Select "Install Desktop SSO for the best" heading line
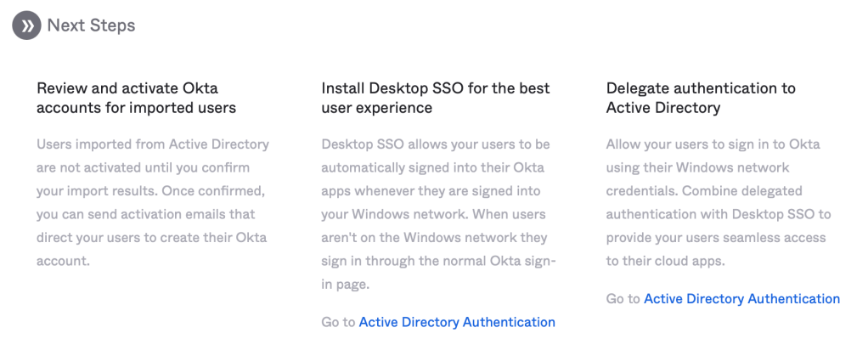 click(436, 88)
